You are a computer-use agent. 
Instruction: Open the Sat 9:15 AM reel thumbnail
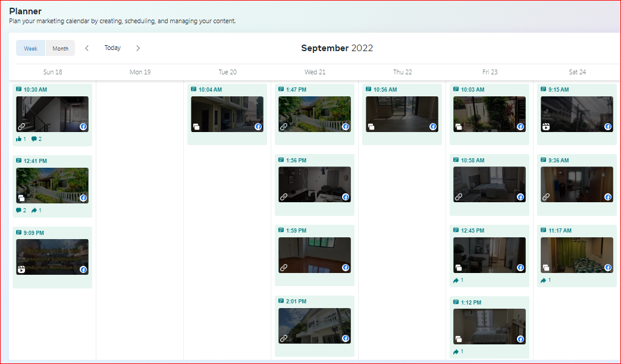(577, 114)
